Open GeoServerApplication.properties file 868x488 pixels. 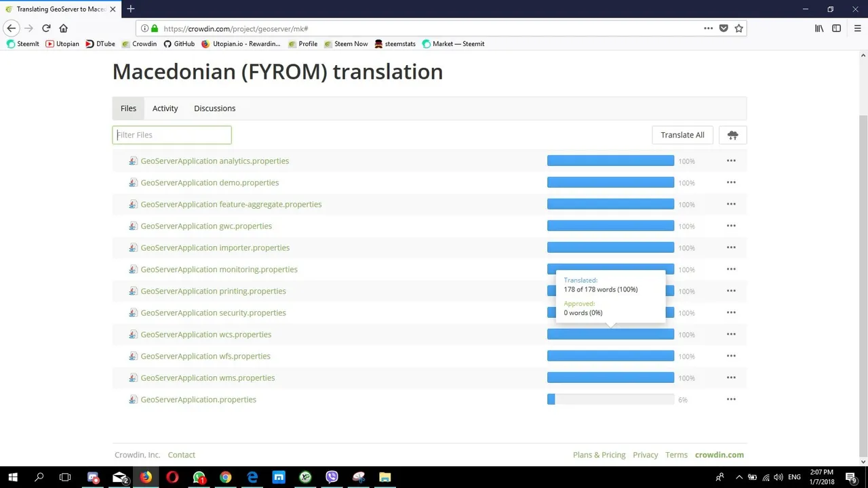pos(198,399)
